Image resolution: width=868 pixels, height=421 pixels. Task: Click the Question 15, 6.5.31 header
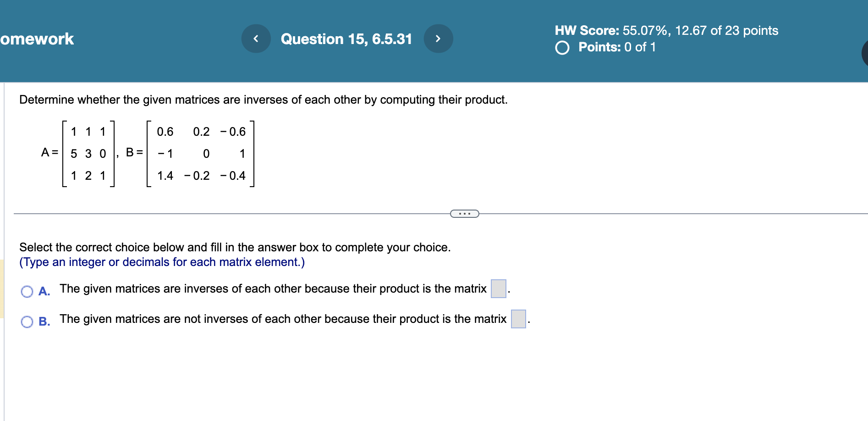tap(347, 39)
